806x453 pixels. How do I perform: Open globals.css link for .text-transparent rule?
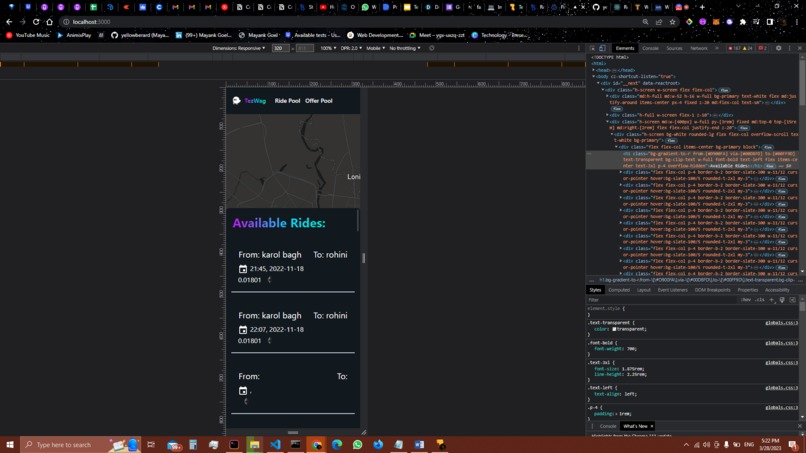click(x=781, y=323)
